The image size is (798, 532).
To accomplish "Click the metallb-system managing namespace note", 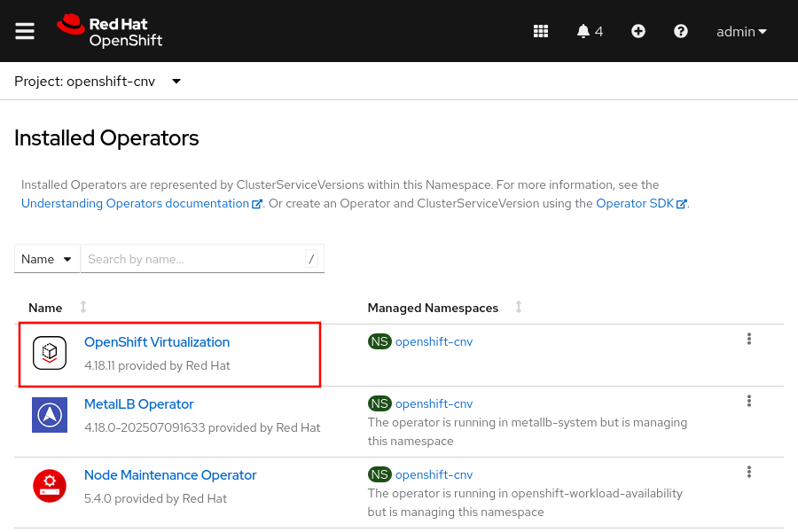I will pyautogui.click(x=528, y=432).
